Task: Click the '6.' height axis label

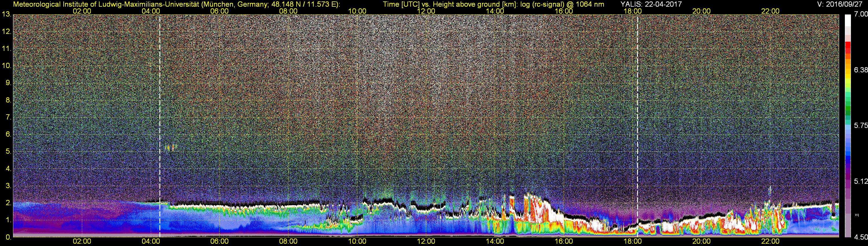Action: coord(9,134)
